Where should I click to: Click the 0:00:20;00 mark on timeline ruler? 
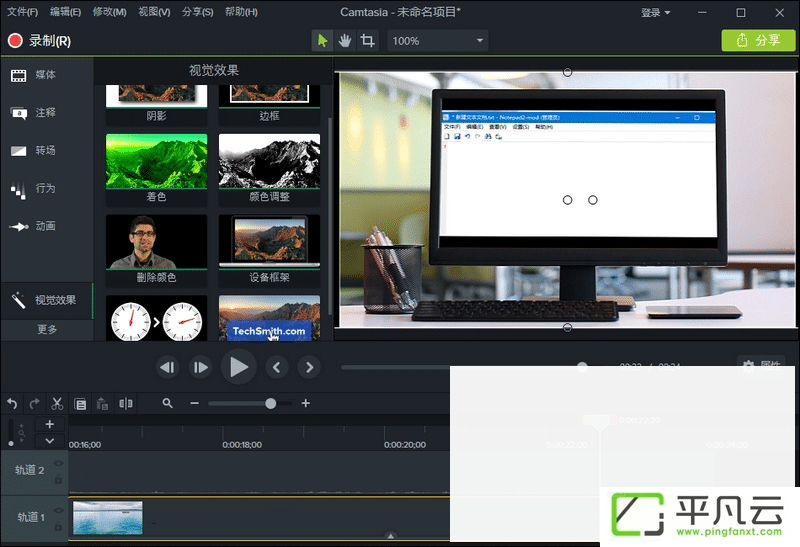point(405,445)
